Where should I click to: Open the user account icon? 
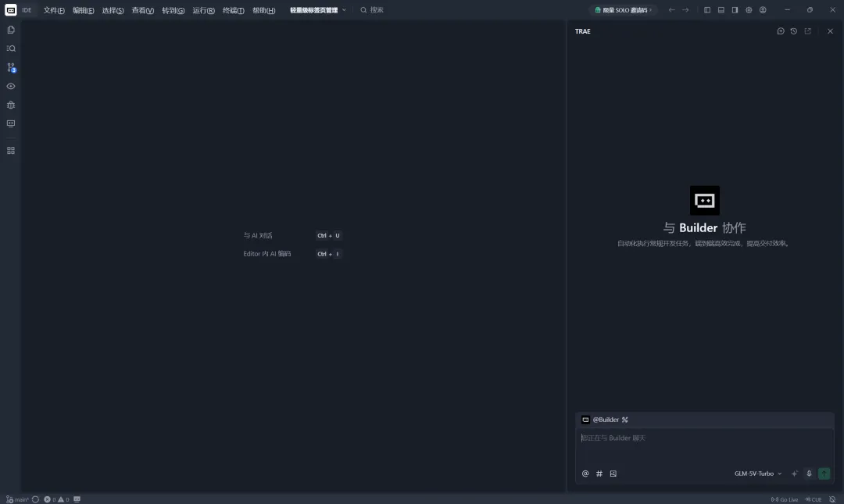pos(763,9)
